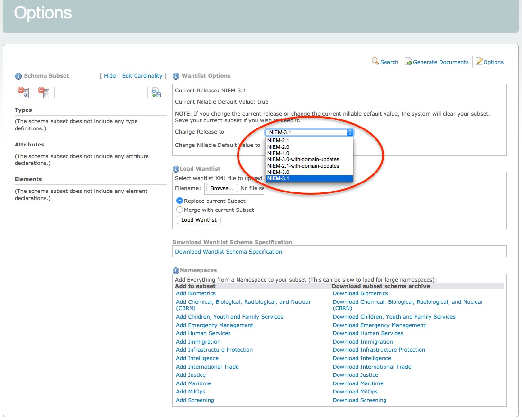Select the Replace current Subset radio button
The width and height of the screenshot is (522, 420).
(180, 201)
